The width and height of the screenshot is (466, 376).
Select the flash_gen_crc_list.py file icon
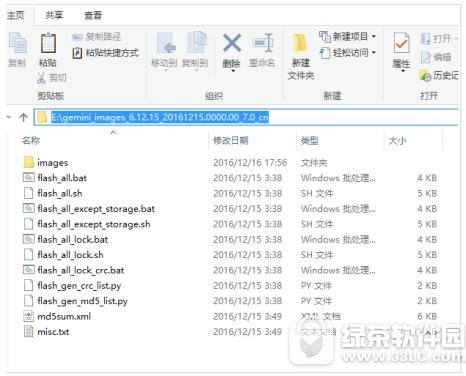click(29, 285)
